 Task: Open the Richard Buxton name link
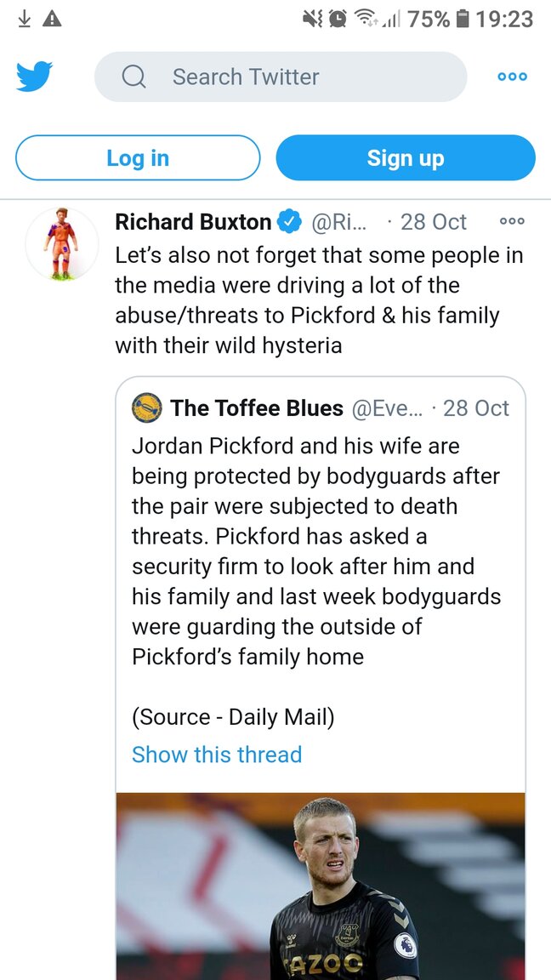pyautogui.click(x=193, y=222)
